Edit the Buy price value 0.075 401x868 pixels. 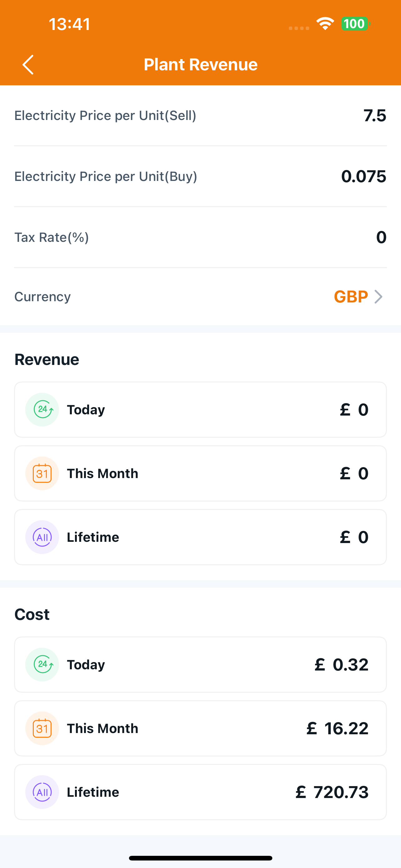click(x=364, y=176)
